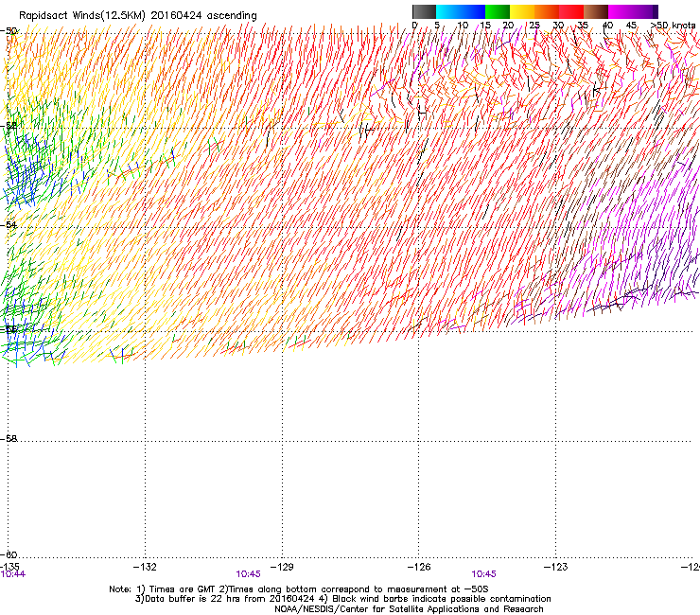Click the "35" label under the color bar
The image size is (700, 615).
(x=583, y=26)
